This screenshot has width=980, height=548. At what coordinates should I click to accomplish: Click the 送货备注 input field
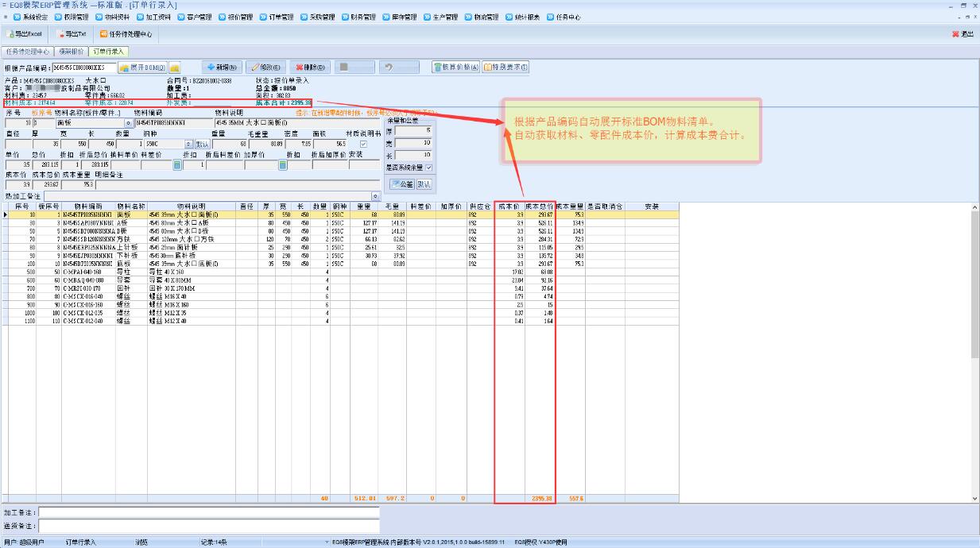pos(209,526)
